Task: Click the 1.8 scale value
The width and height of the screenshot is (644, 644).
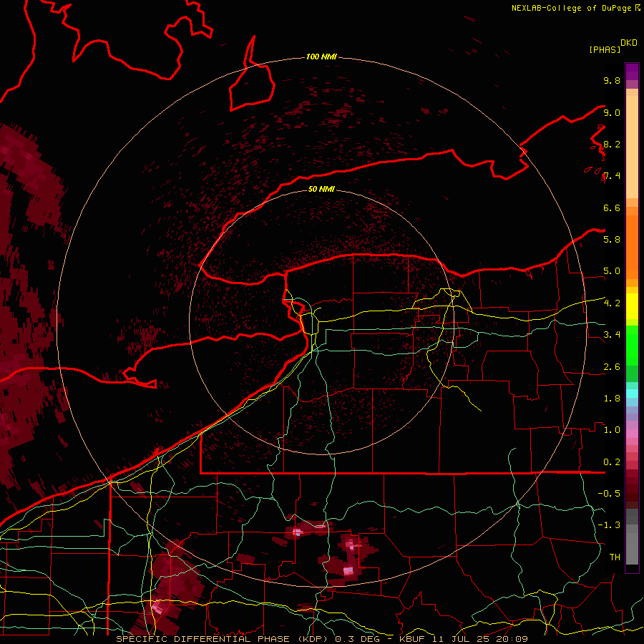Action: pyautogui.click(x=612, y=399)
